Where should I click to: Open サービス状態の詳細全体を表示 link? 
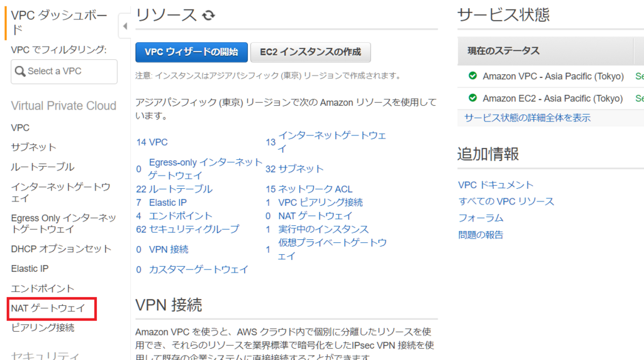(528, 118)
